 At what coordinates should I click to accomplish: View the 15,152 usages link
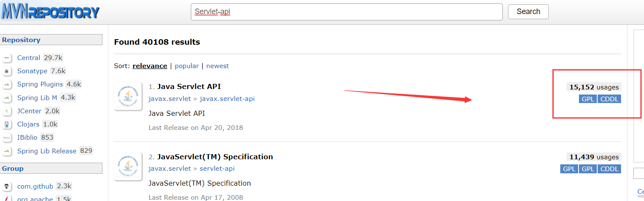pyautogui.click(x=594, y=87)
